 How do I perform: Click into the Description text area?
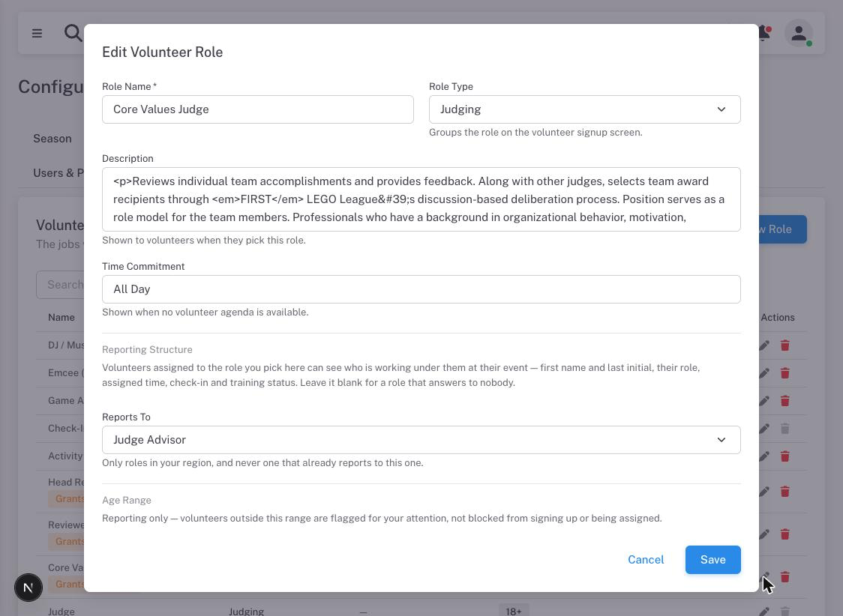421,199
